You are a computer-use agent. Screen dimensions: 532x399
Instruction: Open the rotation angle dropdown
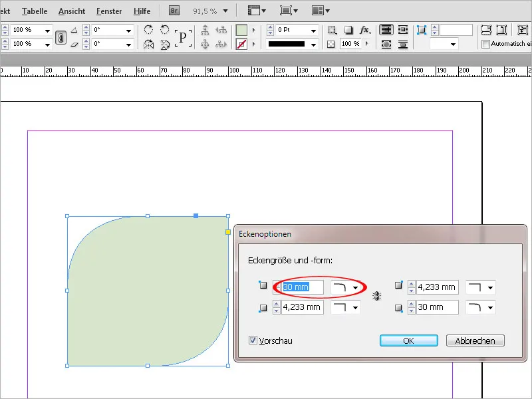[x=128, y=31]
